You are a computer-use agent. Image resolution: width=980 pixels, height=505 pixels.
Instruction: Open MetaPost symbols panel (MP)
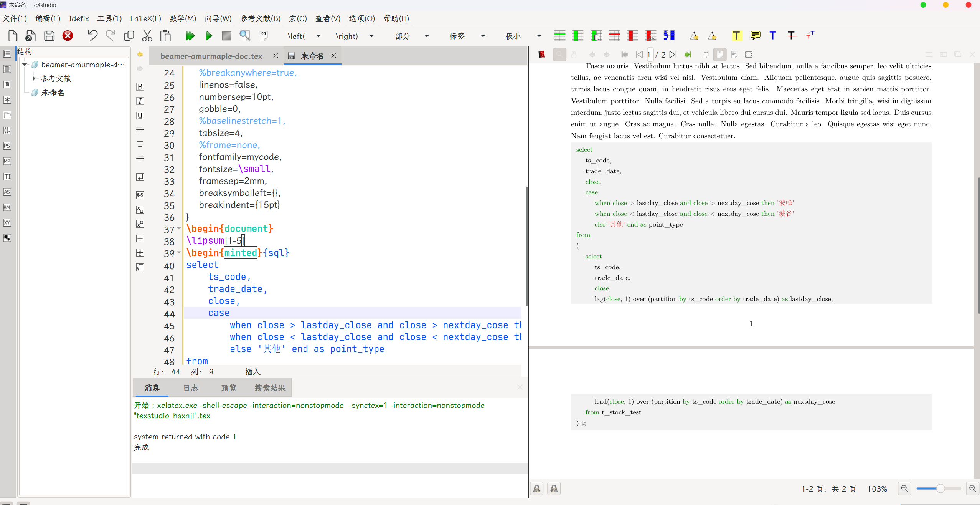point(7,161)
